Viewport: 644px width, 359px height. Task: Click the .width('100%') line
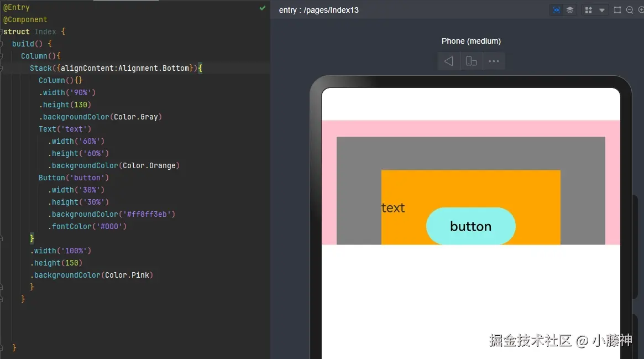pyautogui.click(x=61, y=251)
